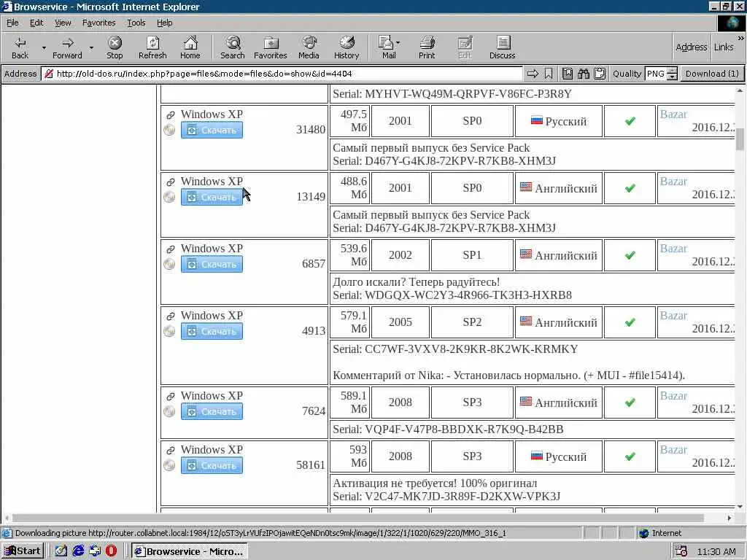This screenshot has width=747, height=560.
Task: Click link icon of Windows XP 488.6 Мб row
Action: coord(170,182)
